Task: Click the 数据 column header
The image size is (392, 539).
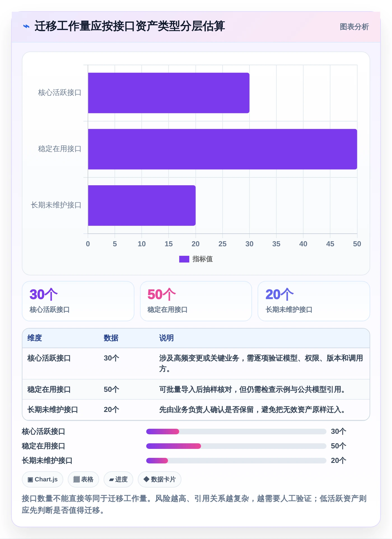Action: click(111, 338)
